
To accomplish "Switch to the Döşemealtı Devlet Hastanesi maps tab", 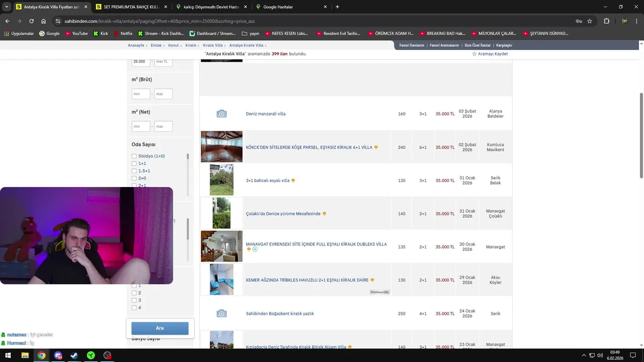I will [x=211, y=7].
